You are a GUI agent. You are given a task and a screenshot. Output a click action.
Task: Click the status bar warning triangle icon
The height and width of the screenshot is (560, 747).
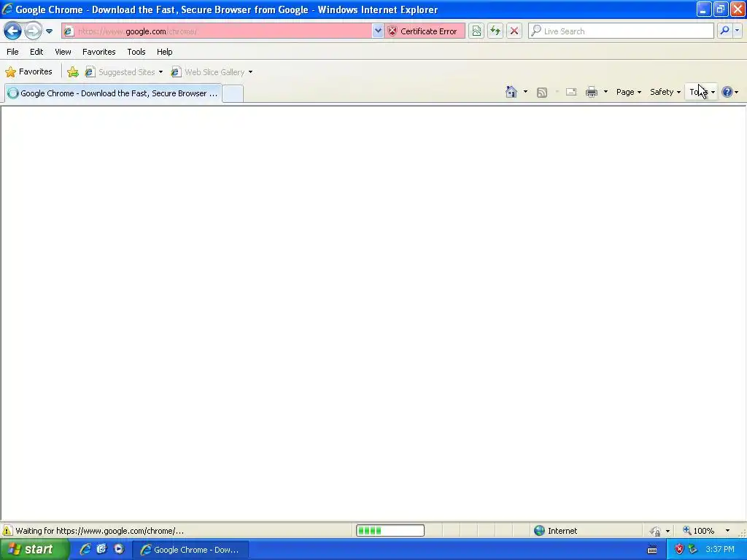coord(7,531)
